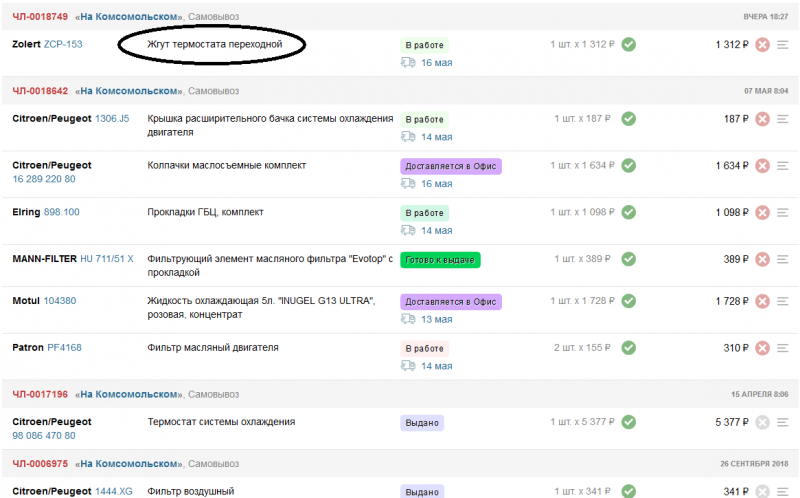The height and width of the screenshot is (498, 800).
Task: Cancel the Elring 898.100 gasket item
Action: pyautogui.click(x=762, y=212)
